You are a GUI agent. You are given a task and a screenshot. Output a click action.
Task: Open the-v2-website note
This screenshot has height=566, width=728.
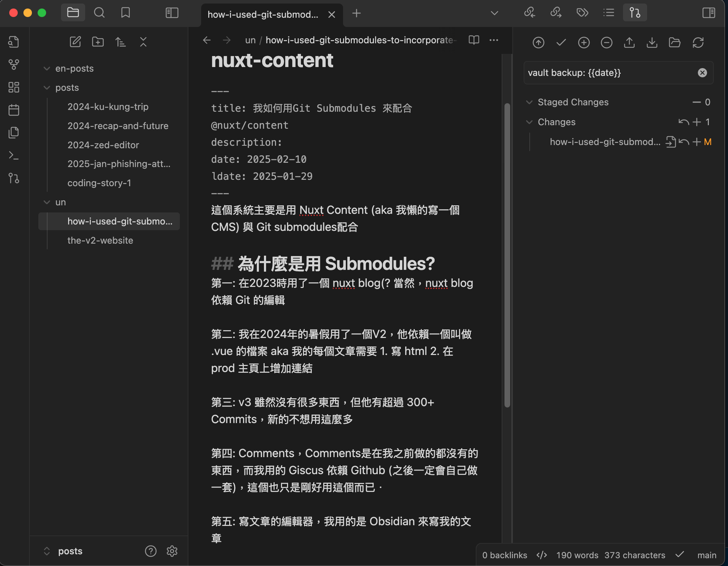click(100, 240)
